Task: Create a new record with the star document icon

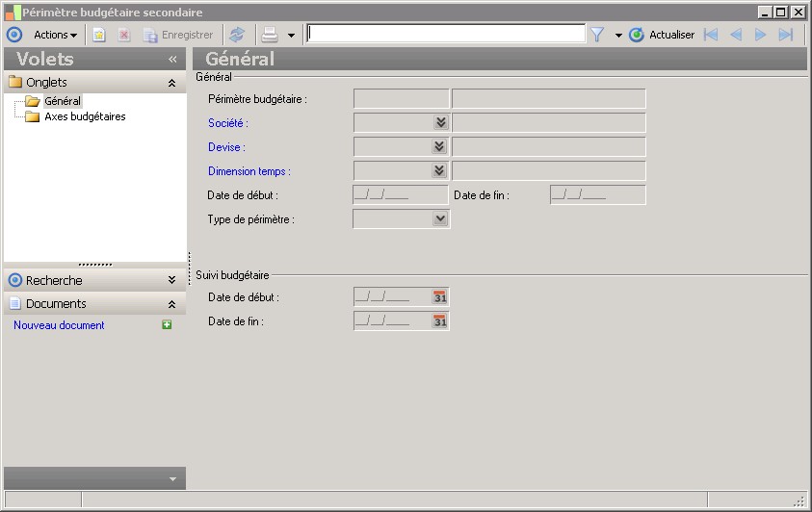Action: 99,35
